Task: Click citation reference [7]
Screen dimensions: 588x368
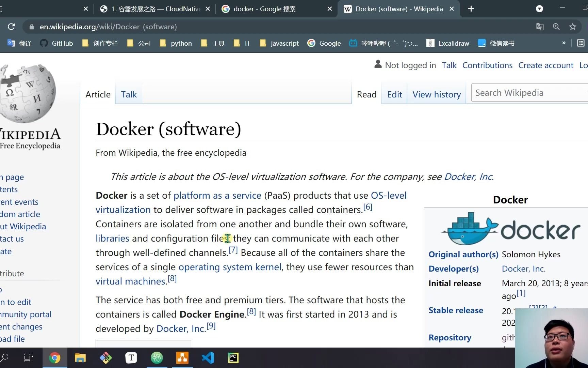Action: 233,250
